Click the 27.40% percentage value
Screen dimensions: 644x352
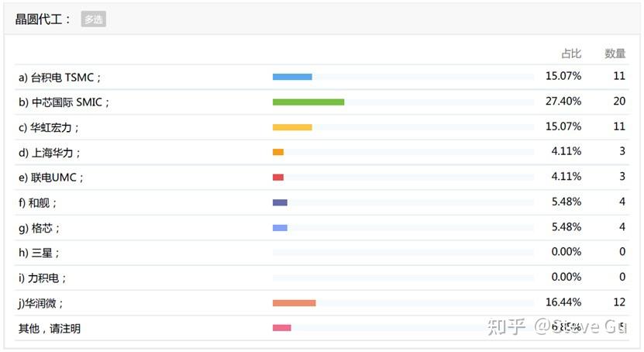(563, 102)
